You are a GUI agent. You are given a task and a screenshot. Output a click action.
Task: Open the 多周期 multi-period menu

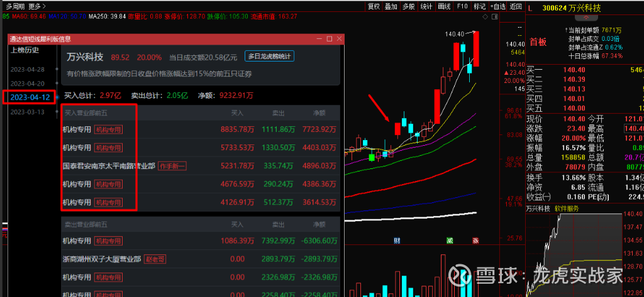coord(15,6)
